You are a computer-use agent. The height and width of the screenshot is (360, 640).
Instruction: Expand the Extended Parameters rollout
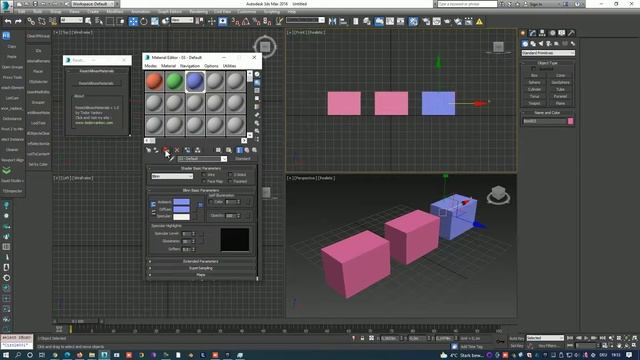coord(201,262)
